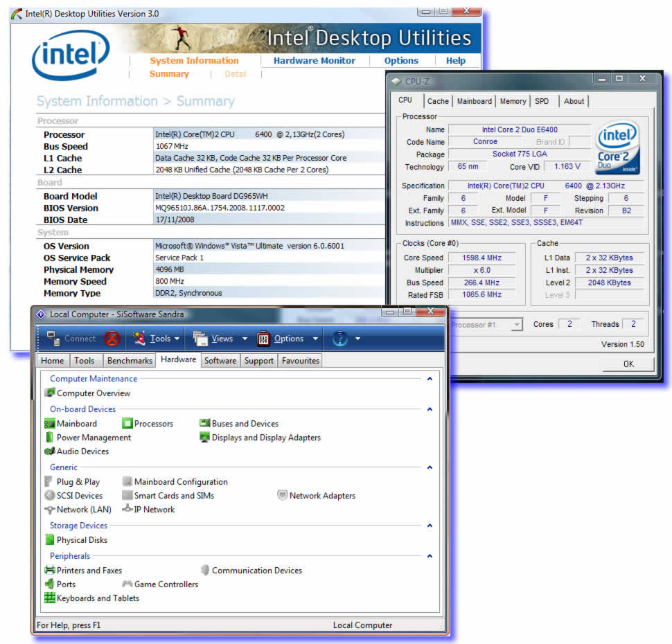
Task: Click the Instructions field in CPU-Z
Action: click(x=547, y=222)
